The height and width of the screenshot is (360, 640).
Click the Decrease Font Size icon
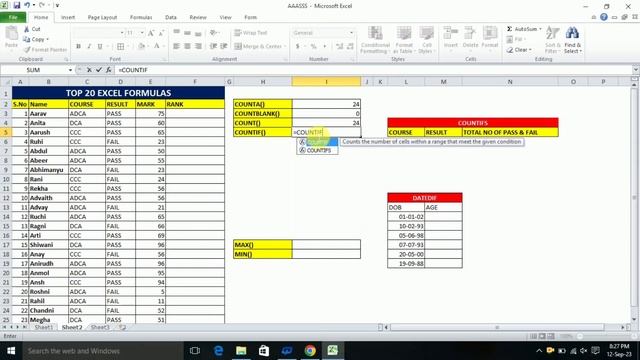tap(161, 33)
